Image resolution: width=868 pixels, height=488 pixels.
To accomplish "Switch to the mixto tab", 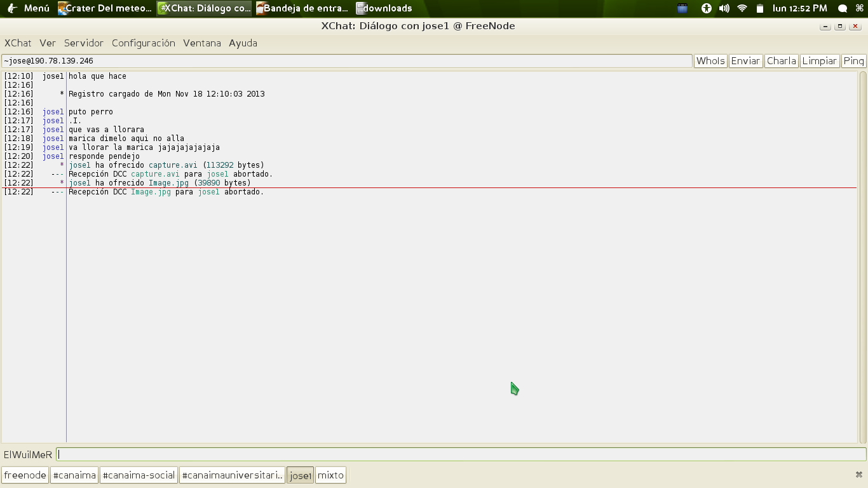I will click(x=330, y=475).
